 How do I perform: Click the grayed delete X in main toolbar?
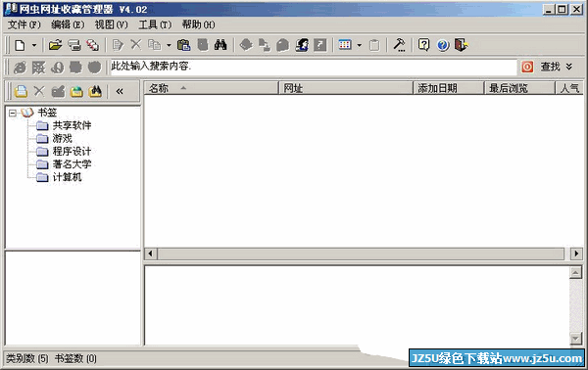point(136,45)
